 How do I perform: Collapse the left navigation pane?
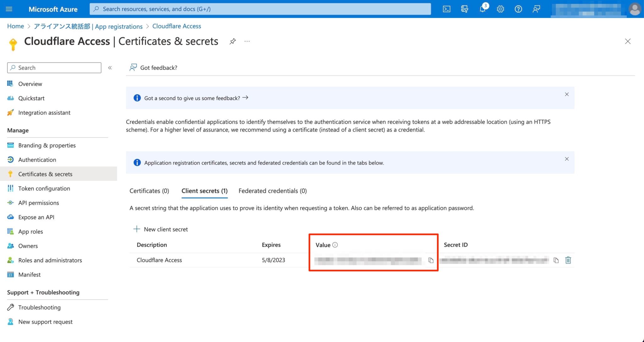click(110, 68)
